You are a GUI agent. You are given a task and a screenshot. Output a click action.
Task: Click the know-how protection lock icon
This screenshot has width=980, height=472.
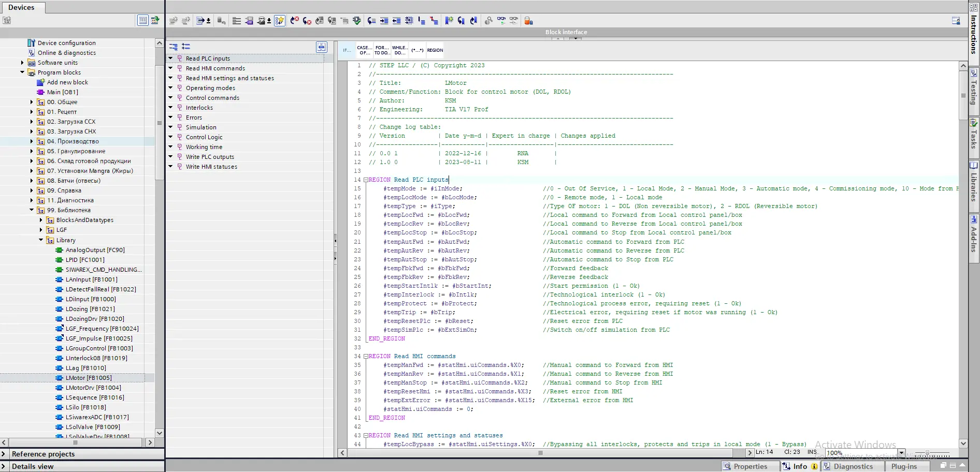click(528, 21)
